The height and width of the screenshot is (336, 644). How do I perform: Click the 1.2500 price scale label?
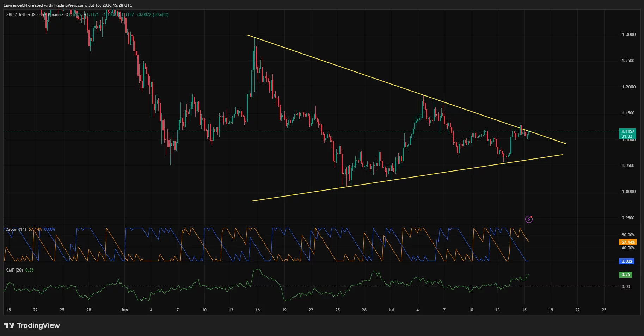point(628,61)
